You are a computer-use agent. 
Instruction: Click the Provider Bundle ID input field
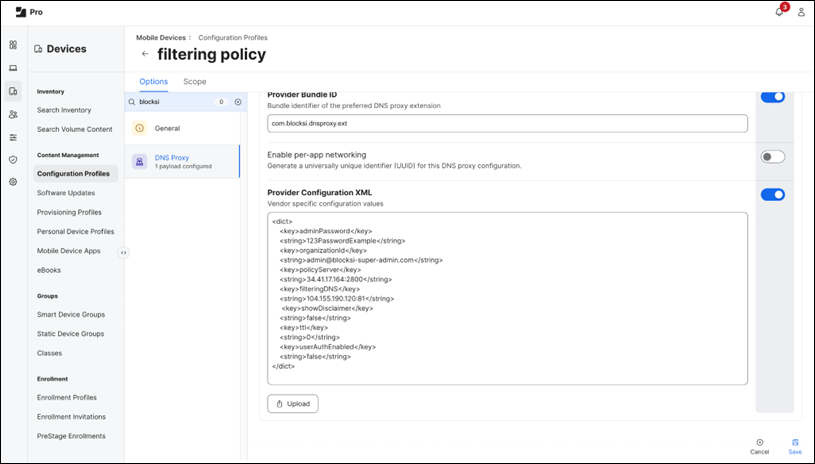pyautogui.click(x=507, y=124)
